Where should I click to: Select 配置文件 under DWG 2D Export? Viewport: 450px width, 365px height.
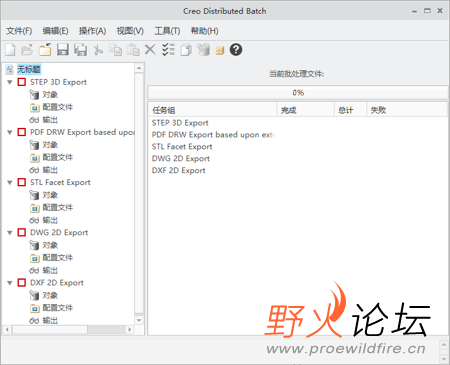pyautogui.click(x=58, y=258)
